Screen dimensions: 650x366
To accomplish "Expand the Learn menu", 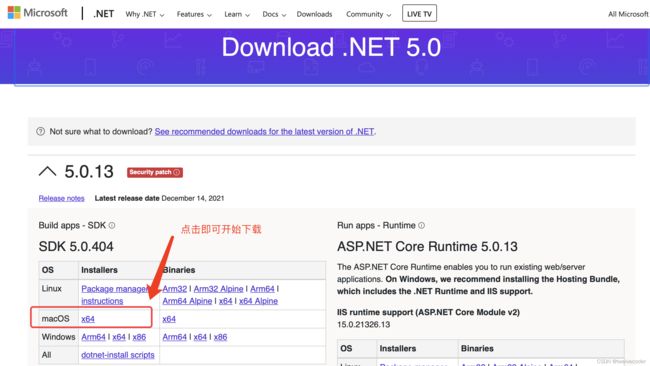I will 237,14.
